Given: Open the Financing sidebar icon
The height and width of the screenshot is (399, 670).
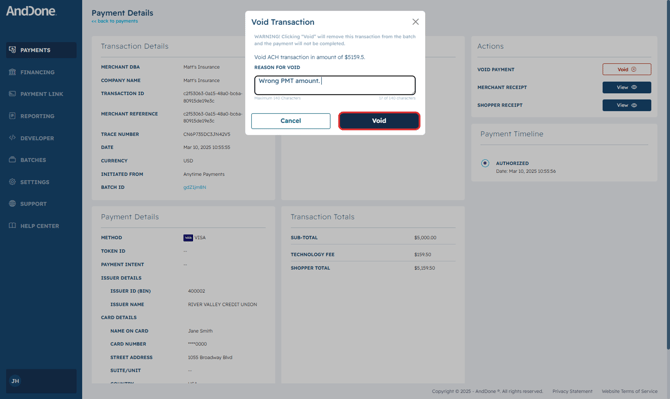Looking at the screenshot, I should (12, 72).
